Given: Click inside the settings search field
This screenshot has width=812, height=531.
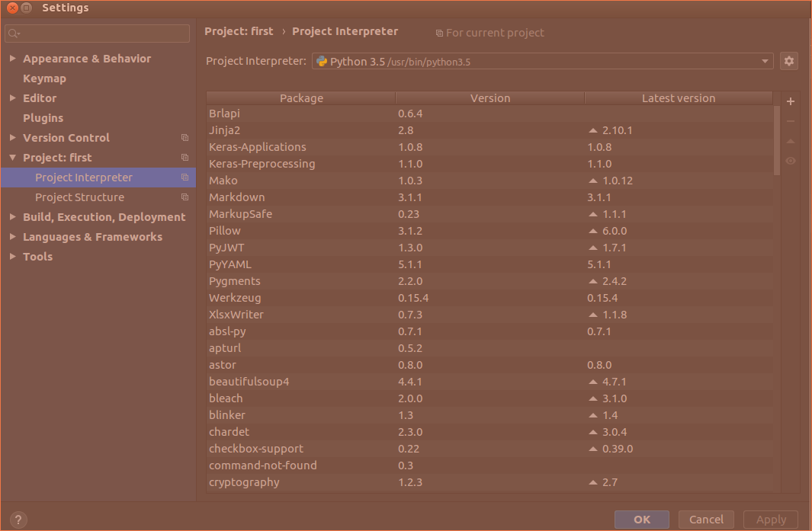Looking at the screenshot, I should pos(98,34).
